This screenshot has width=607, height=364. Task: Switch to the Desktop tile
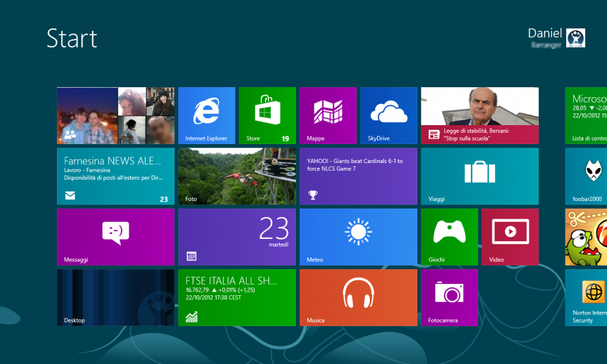[116, 298]
